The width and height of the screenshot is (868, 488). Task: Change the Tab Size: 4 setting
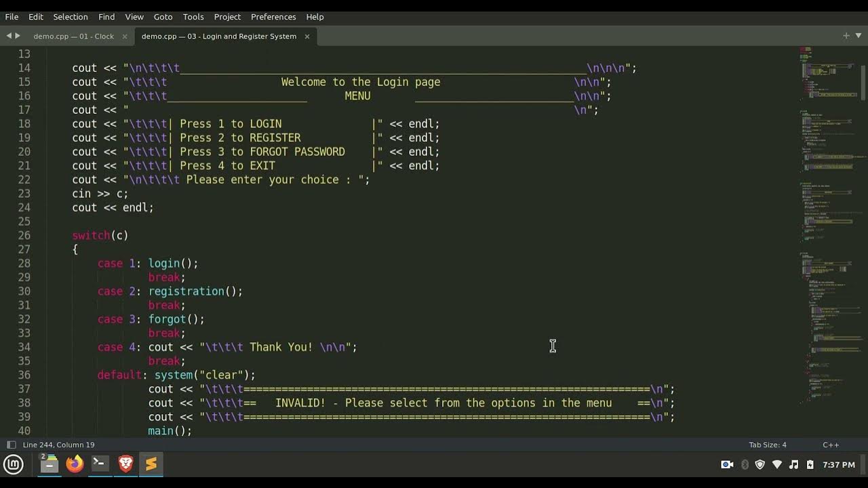pos(768,445)
